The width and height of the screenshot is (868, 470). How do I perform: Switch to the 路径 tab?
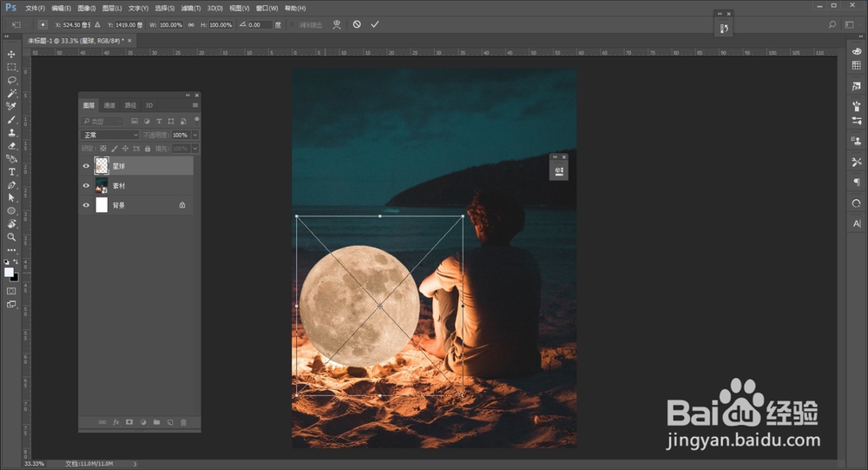point(130,105)
